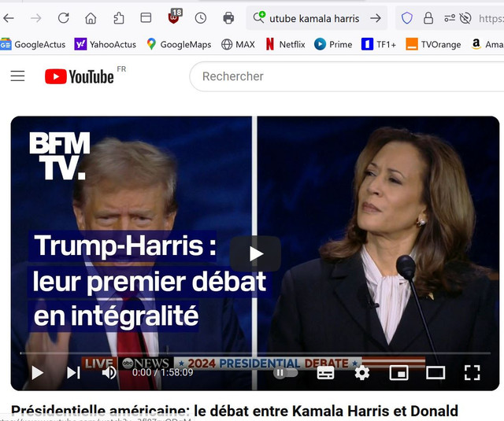Open browsing history clock icon

pyautogui.click(x=201, y=18)
